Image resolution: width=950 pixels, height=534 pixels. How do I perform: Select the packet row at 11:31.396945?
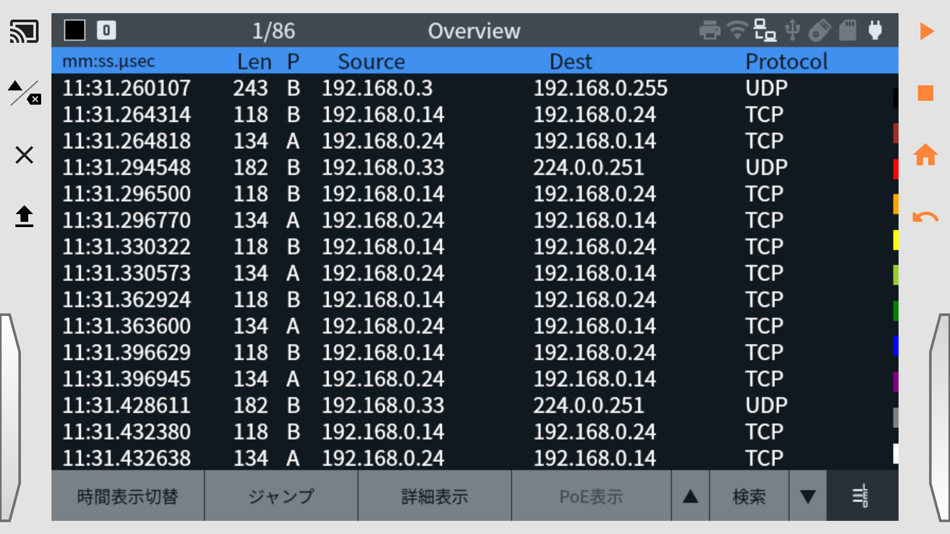tap(473, 379)
